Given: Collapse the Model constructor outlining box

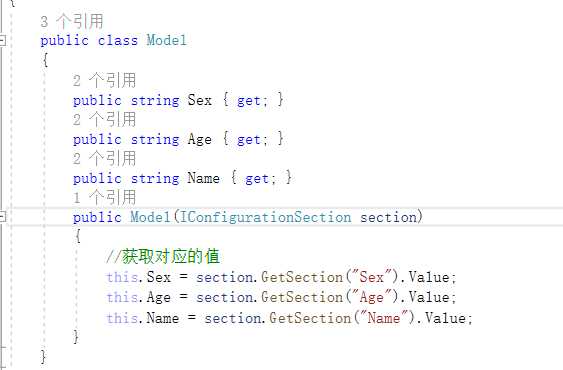Looking at the screenshot, I should click(2, 217).
